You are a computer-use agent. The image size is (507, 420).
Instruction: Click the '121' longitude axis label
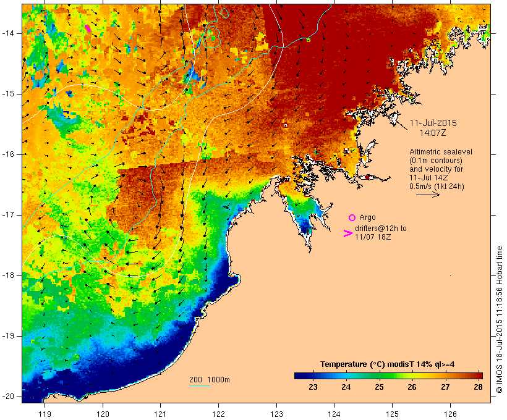160,414
